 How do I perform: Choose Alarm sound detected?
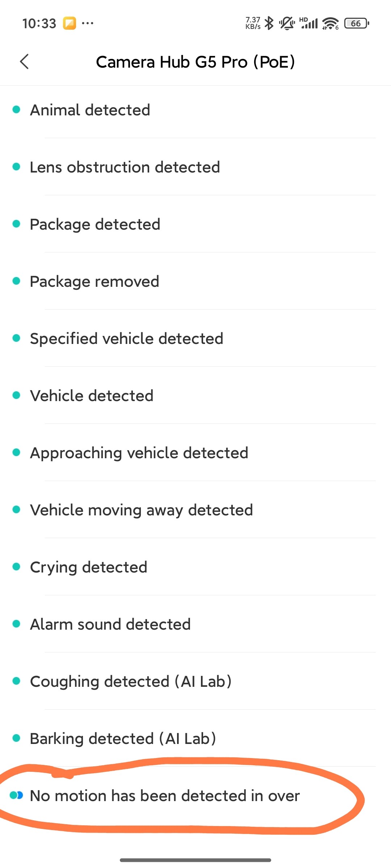(x=110, y=624)
